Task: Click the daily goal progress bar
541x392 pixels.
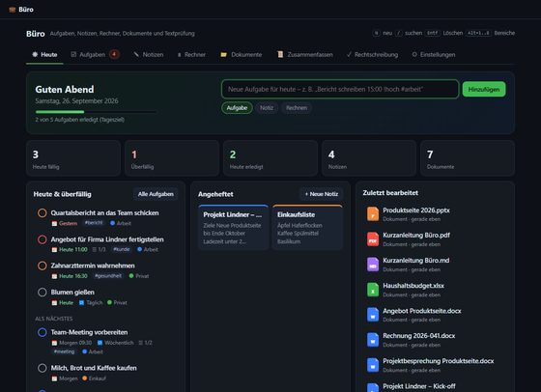Action: click(96, 112)
